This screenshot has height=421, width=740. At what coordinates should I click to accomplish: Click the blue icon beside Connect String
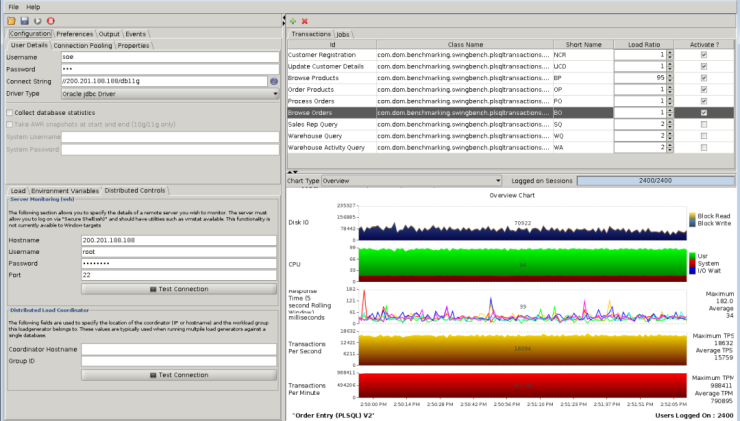click(273, 81)
